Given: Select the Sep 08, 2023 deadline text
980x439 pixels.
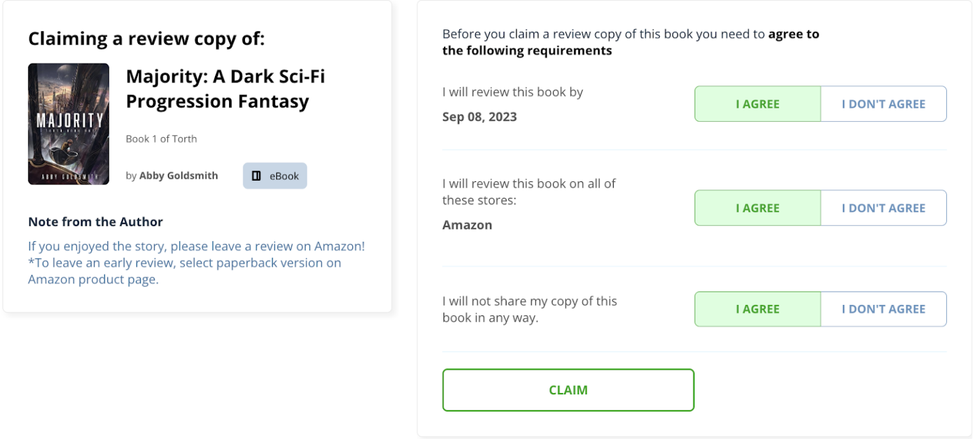Looking at the screenshot, I should pyautogui.click(x=479, y=117).
